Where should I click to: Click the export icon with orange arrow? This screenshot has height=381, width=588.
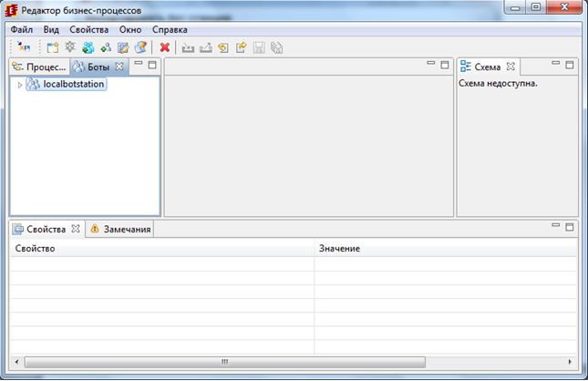pos(242,48)
